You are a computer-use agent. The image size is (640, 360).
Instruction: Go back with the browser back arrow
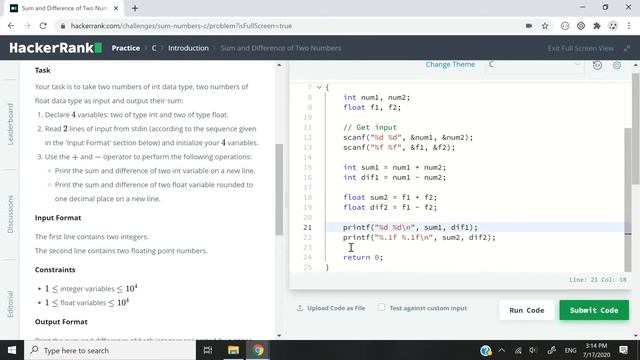click(x=11, y=26)
